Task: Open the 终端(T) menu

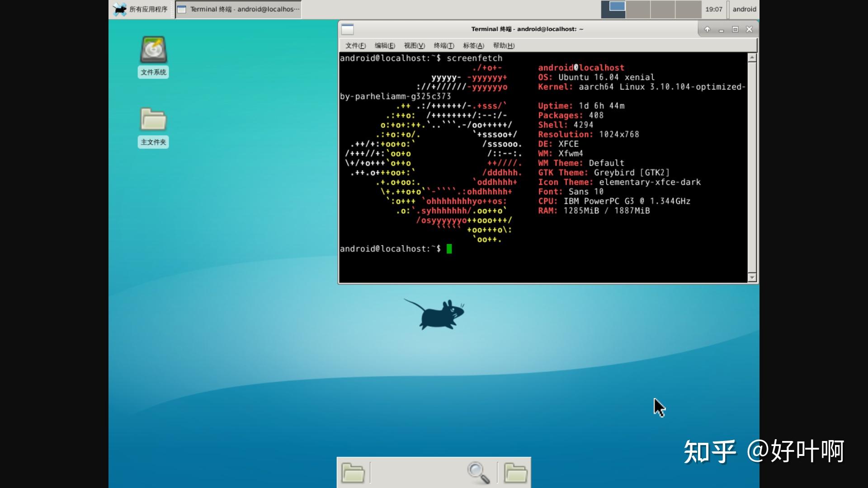Action: [x=443, y=45]
